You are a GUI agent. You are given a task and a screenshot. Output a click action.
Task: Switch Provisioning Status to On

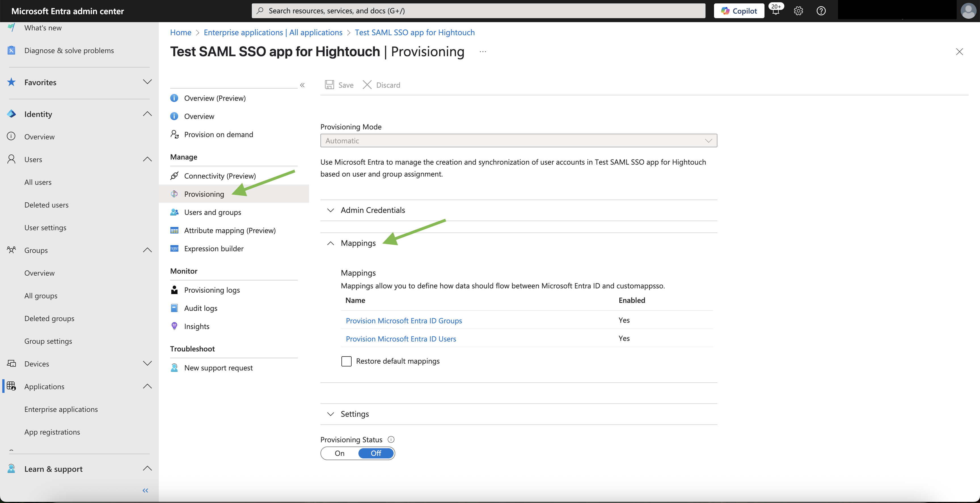tap(339, 453)
